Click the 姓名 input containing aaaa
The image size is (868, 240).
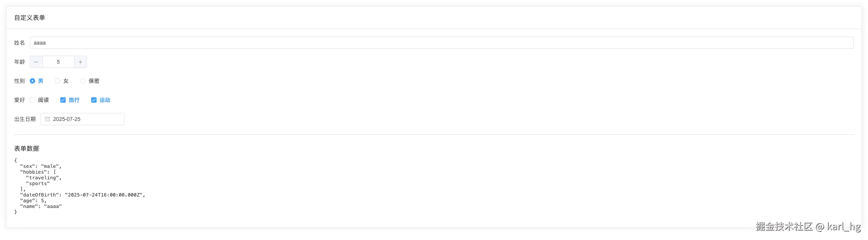pyautogui.click(x=153, y=43)
